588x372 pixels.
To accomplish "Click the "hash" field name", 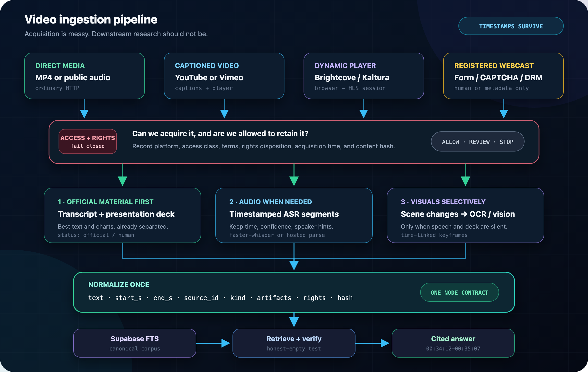I will tap(345, 298).
